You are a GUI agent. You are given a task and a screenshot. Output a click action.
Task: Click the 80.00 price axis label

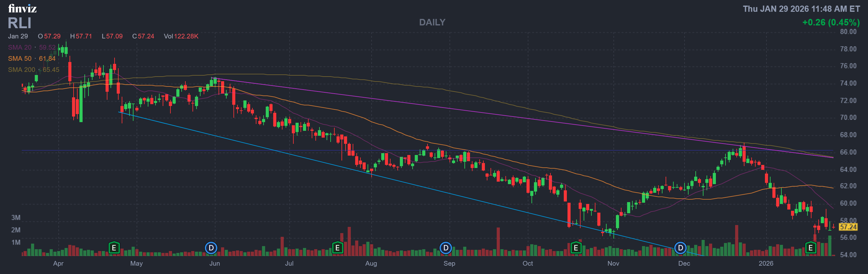click(848, 32)
